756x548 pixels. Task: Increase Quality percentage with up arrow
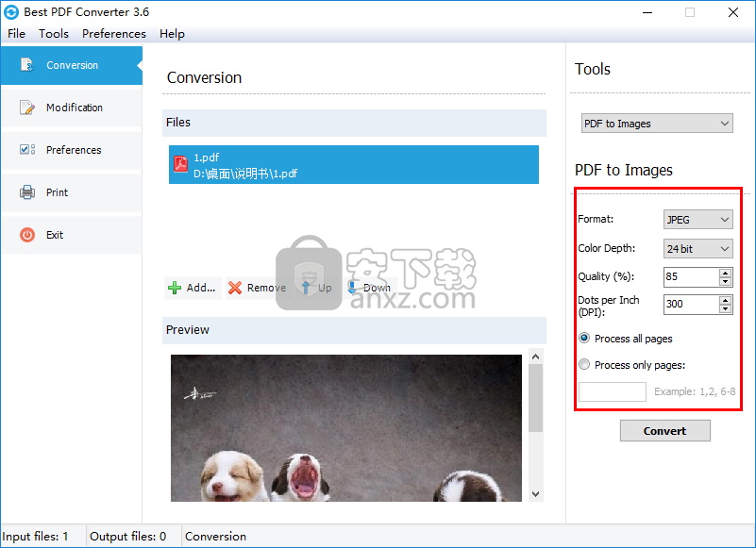click(x=725, y=273)
